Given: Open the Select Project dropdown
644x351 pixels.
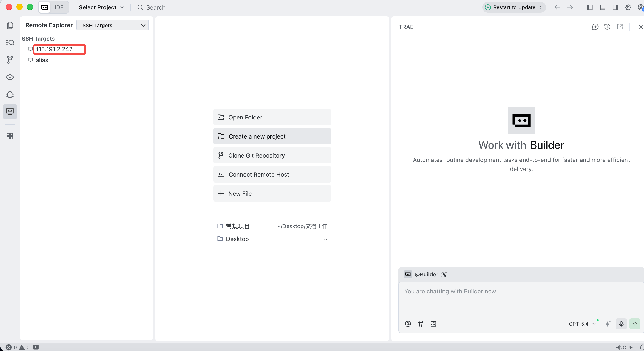Looking at the screenshot, I should coord(101,7).
